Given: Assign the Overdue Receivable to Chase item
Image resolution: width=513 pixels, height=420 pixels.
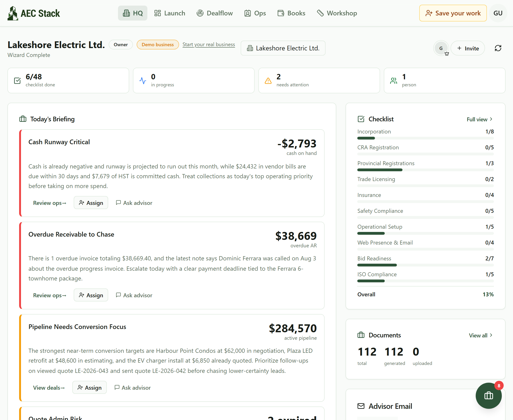Looking at the screenshot, I should [91, 295].
